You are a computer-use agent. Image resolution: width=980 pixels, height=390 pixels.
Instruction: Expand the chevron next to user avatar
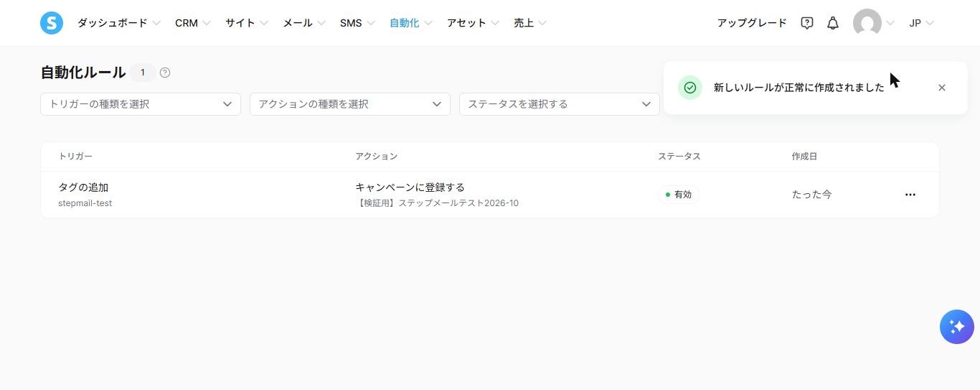890,23
